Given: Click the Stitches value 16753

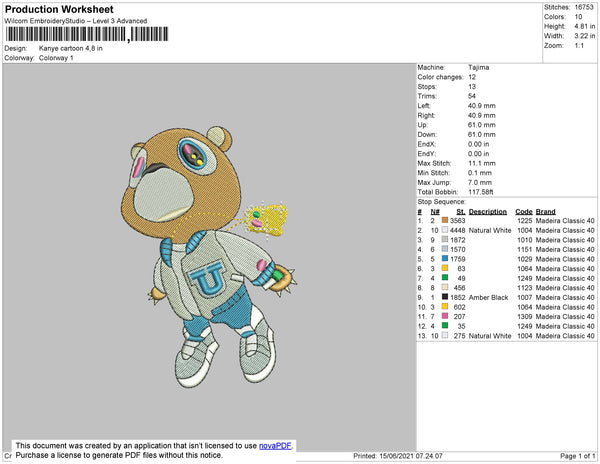Looking at the screenshot, I should [584, 7].
